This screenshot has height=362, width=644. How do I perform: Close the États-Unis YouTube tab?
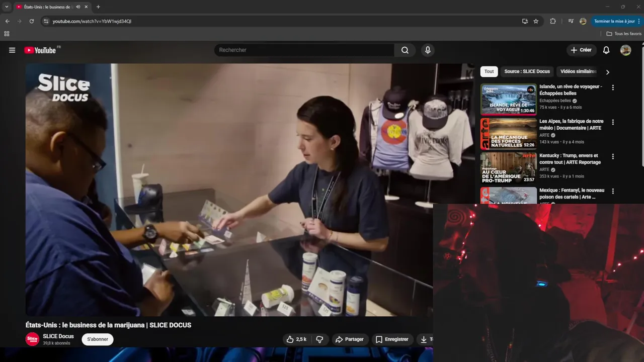(x=87, y=7)
